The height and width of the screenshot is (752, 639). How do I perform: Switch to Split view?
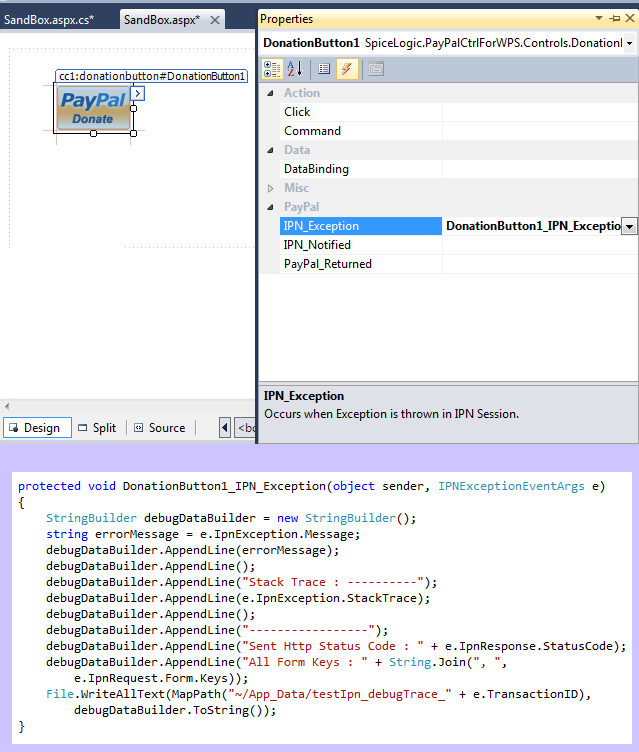[x=98, y=427]
